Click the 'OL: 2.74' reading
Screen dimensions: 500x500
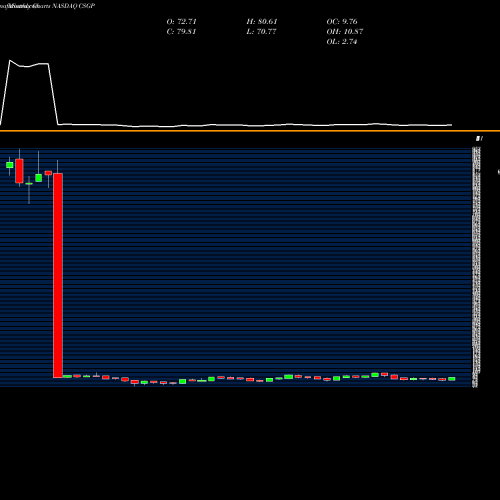(342, 41)
